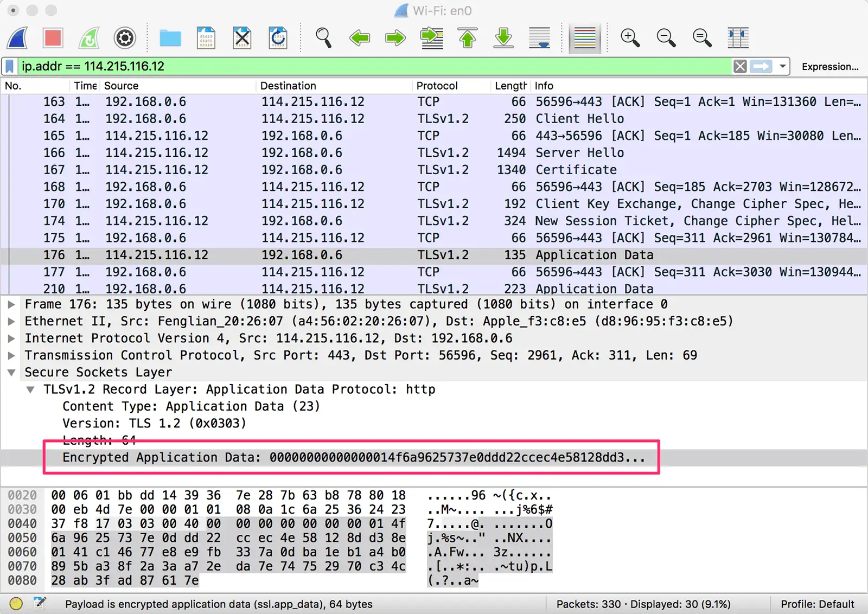Select packet 167 Certificate row
The height and width of the screenshot is (614, 868).
(434, 170)
